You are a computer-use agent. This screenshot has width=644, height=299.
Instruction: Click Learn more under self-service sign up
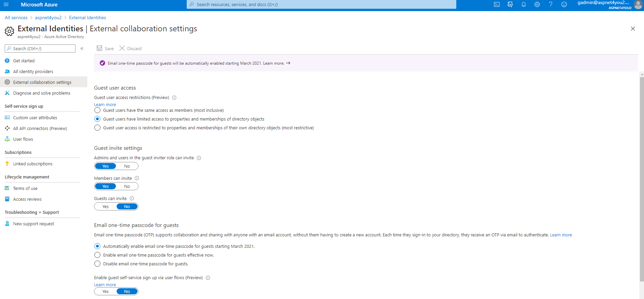pyautogui.click(x=105, y=285)
